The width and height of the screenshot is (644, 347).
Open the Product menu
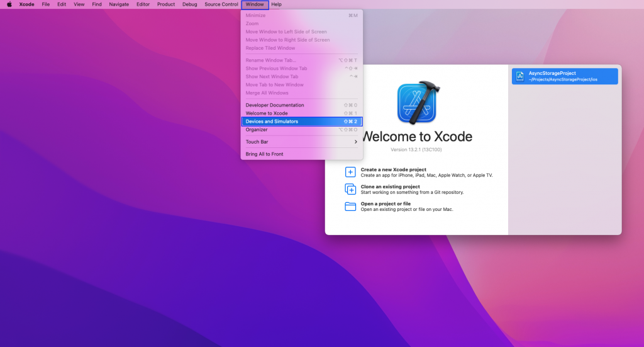click(166, 4)
